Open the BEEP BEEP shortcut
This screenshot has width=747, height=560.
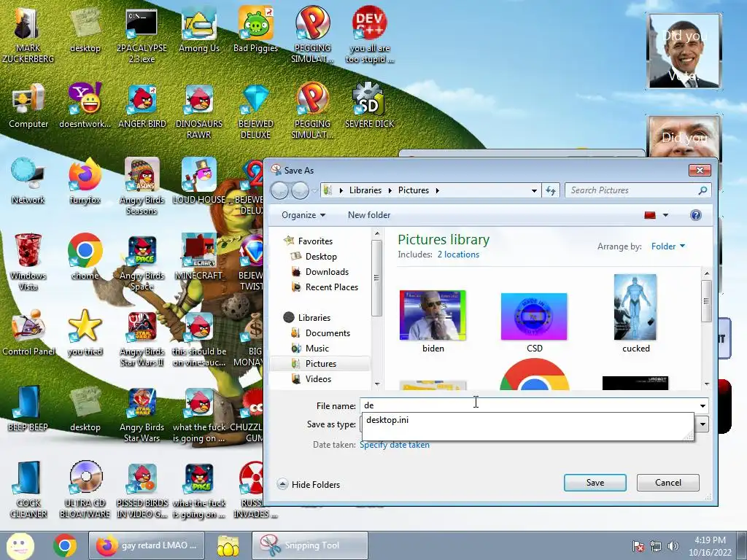pyautogui.click(x=28, y=409)
